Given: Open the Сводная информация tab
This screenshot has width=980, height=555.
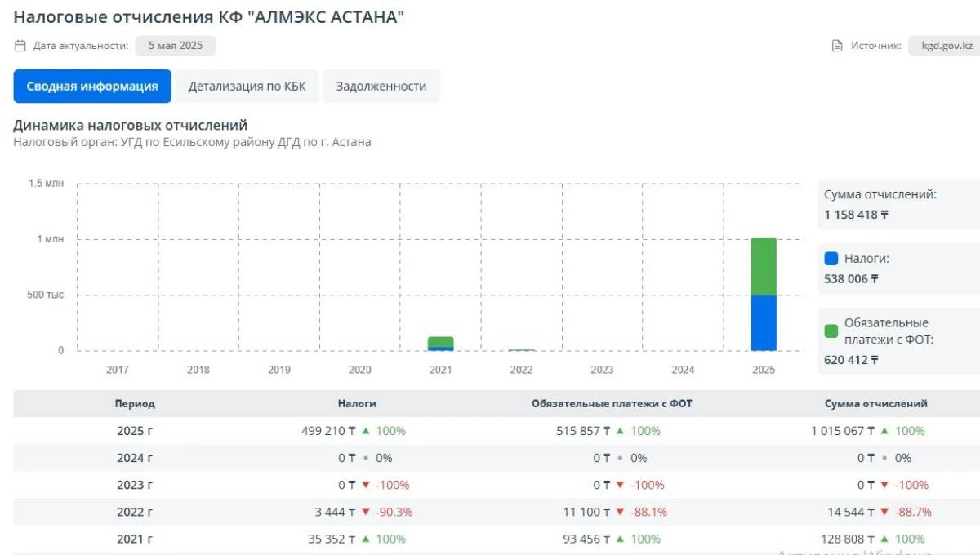Looking at the screenshot, I should pyautogui.click(x=92, y=87).
